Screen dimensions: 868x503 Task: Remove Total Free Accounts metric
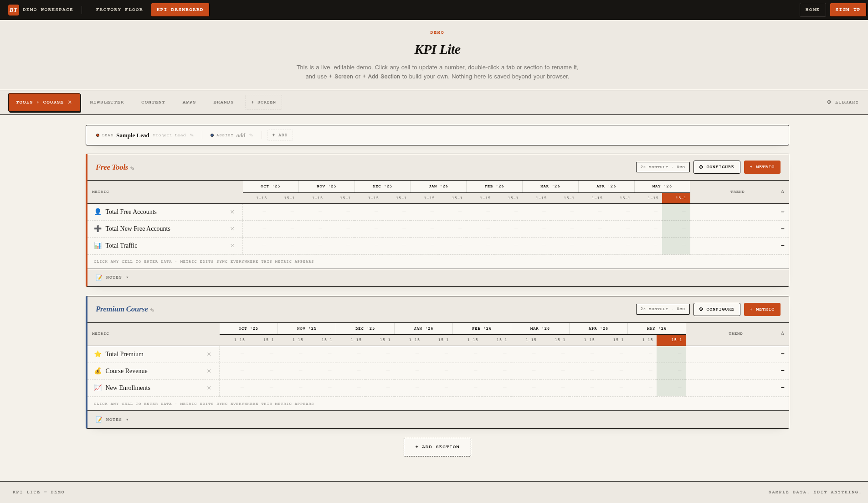click(232, 212)
